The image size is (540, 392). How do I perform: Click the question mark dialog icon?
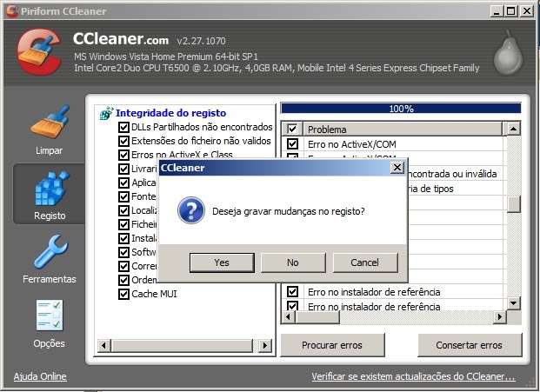(191, 210)
